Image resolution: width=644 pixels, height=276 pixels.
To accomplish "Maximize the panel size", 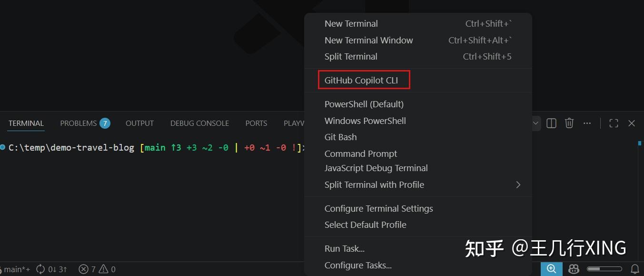I will [x=614, y=123].
